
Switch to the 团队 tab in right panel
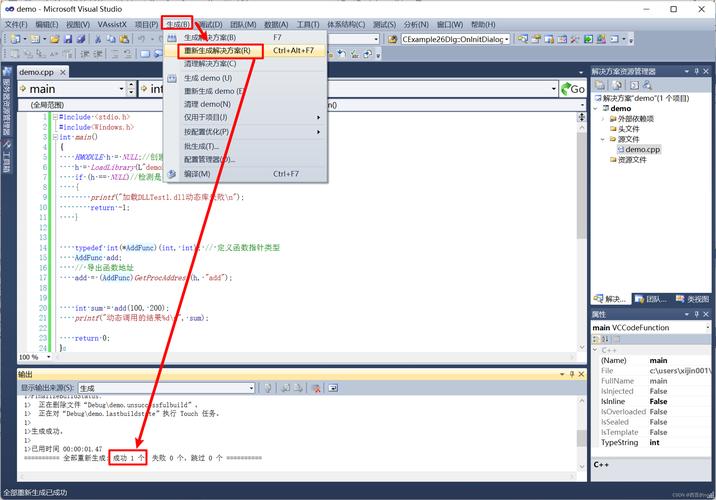[651, 299]
